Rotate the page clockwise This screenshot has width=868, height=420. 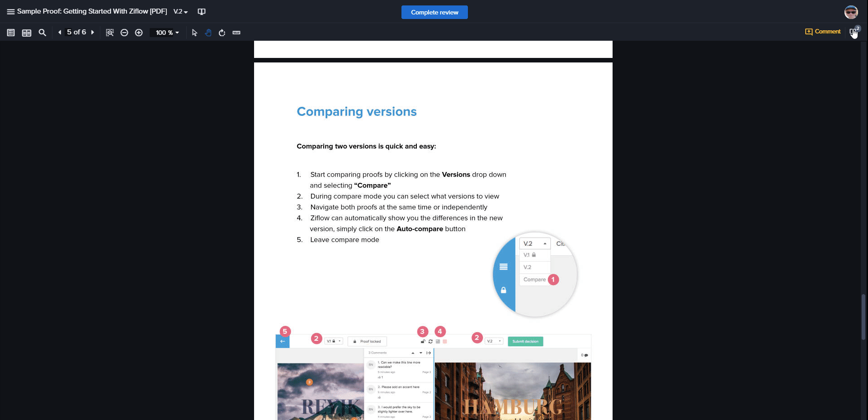222,33
